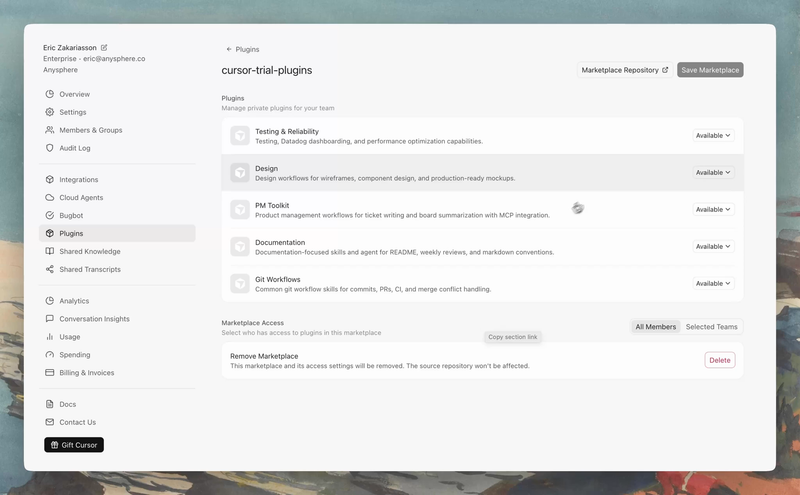Open Available dropdown for Design plugin
This screenshot has height=495, width=800.
713,172
